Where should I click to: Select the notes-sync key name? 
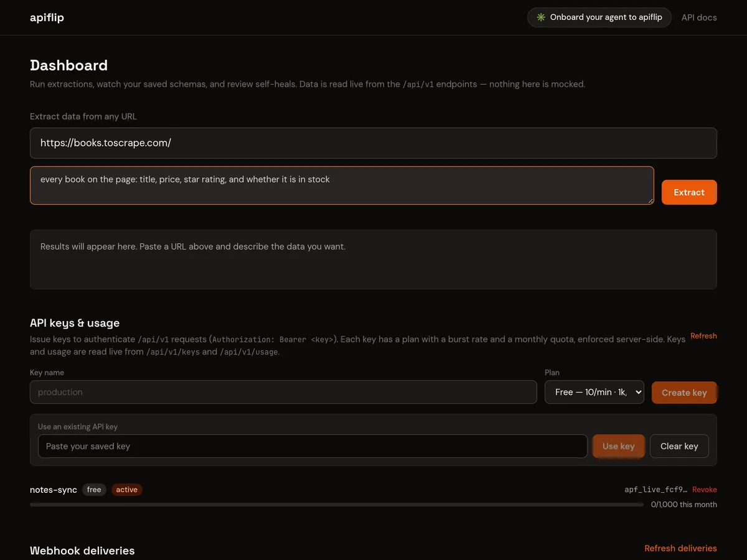(x=54, y=490)
